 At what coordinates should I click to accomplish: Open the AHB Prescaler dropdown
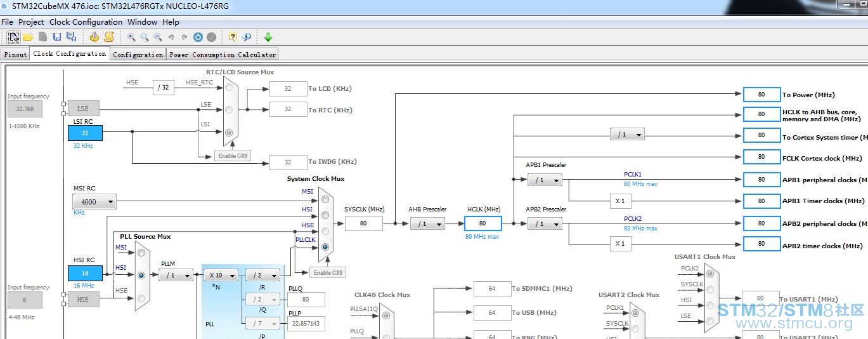click(x=427, y=223)
